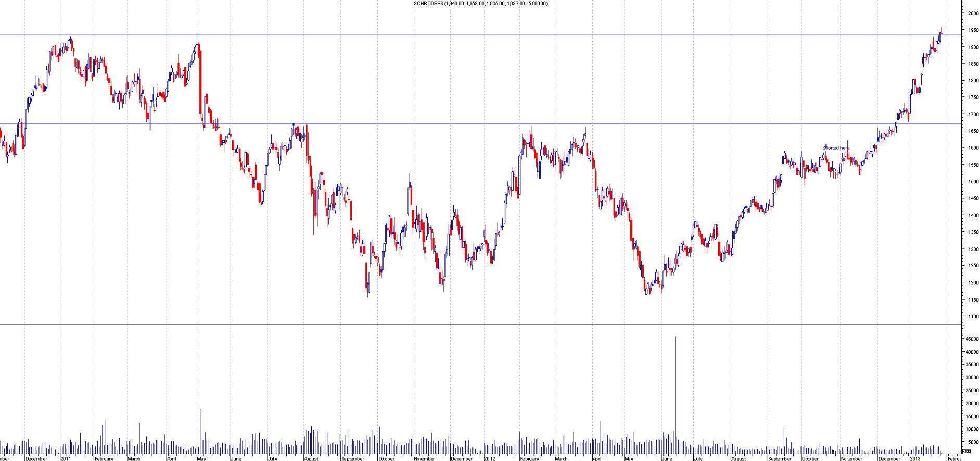This screenshot has width=980, height=461.
Task: Click the 45000 label on volume axis
Action: point(972,339)
